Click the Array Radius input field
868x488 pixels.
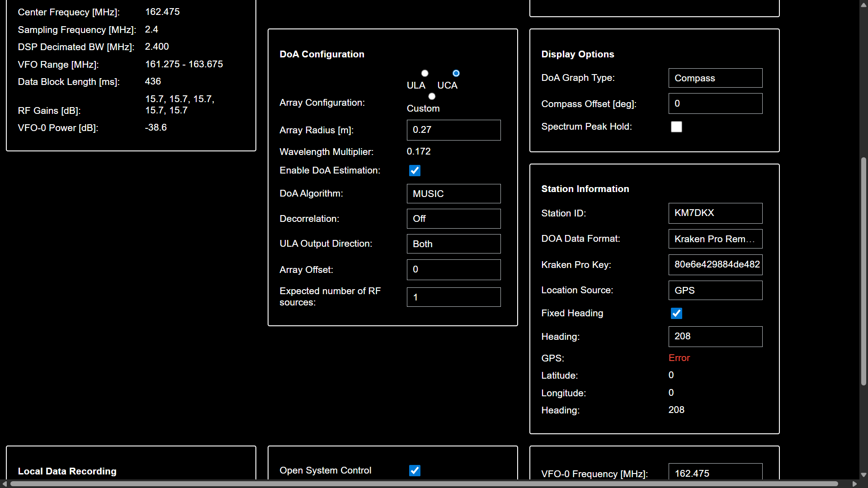453,130
